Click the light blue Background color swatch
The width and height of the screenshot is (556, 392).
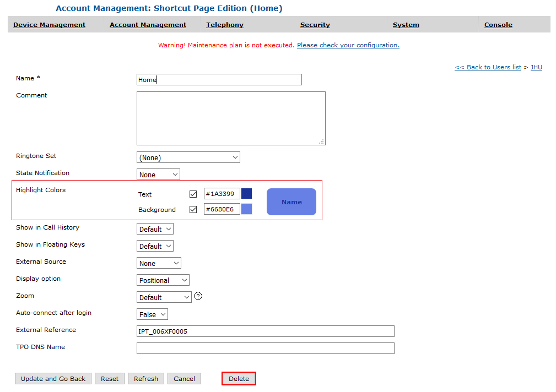(246, 209)
